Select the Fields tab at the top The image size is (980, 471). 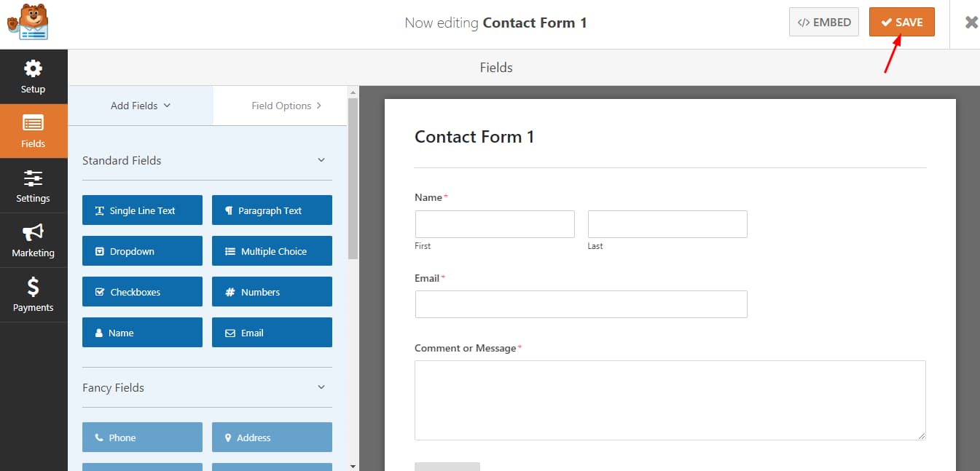point(496,67)
